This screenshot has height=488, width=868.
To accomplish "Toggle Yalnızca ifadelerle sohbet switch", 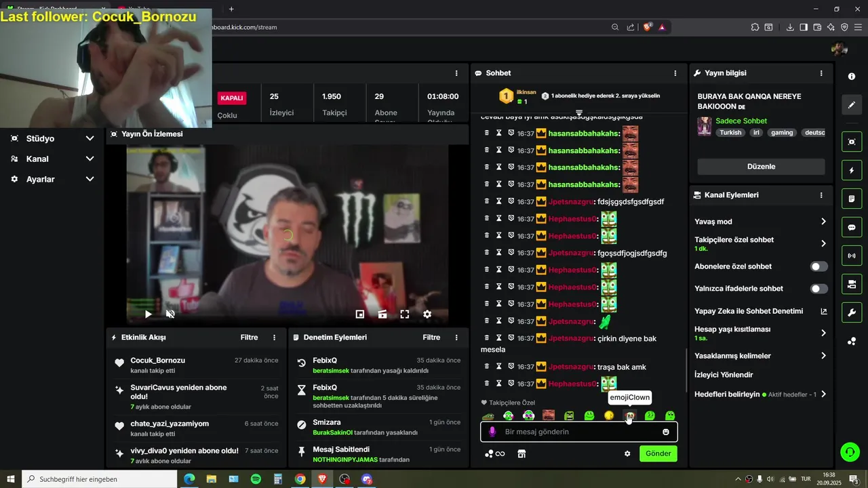I will (x=819, y=289).
